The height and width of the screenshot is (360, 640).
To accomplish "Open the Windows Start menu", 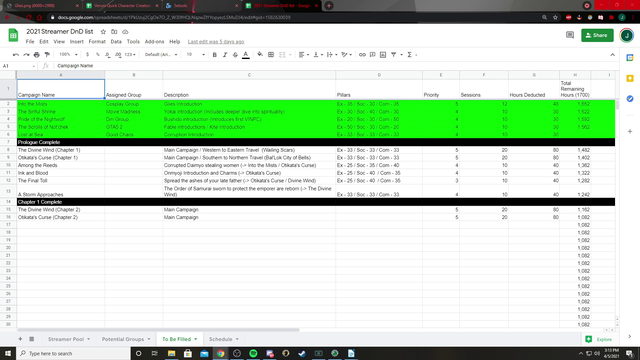I will pos(8,353).
